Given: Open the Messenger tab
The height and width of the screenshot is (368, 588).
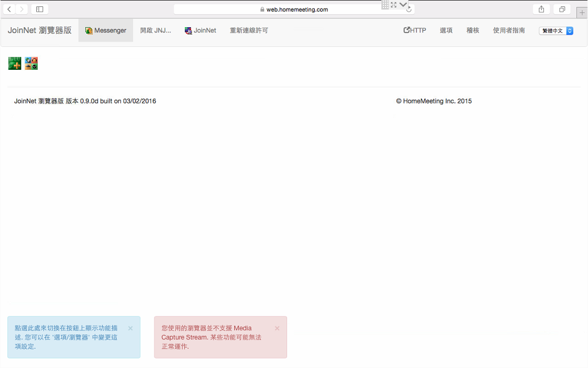Looking at the screenshot, I should pyautogui.click(x=106, y=30).
